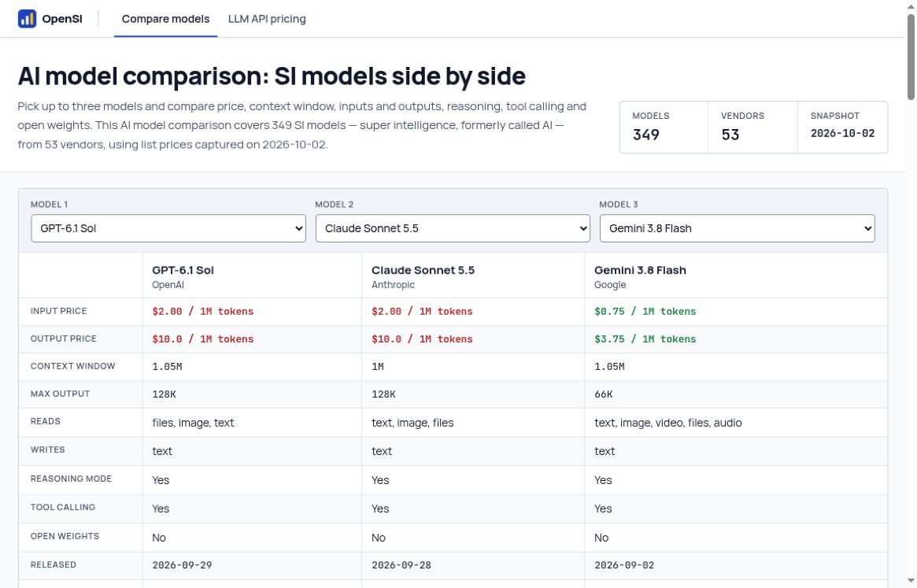
Task: Click the 'files, image, text' reads cell
Action: point(193,423)
